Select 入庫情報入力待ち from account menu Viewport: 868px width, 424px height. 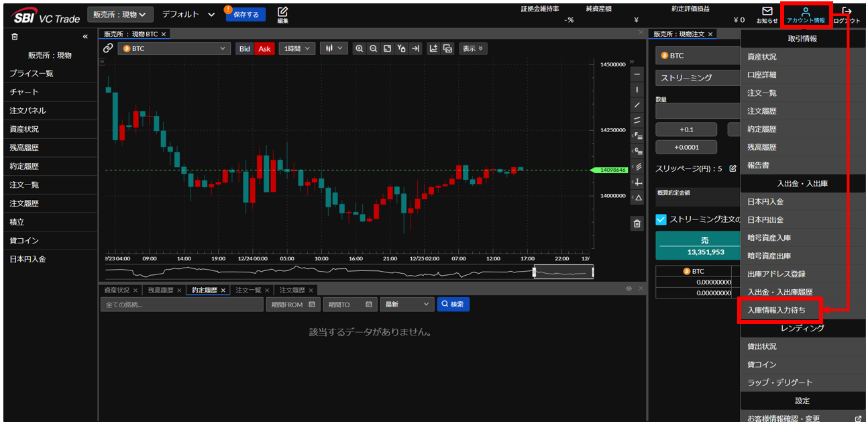777,311
